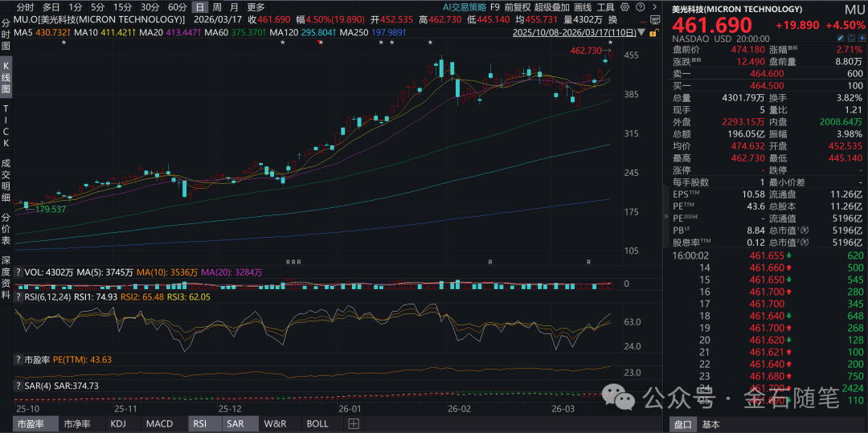Select daily 日 chart period
The image size is (868, 433).
coord(200,7)
